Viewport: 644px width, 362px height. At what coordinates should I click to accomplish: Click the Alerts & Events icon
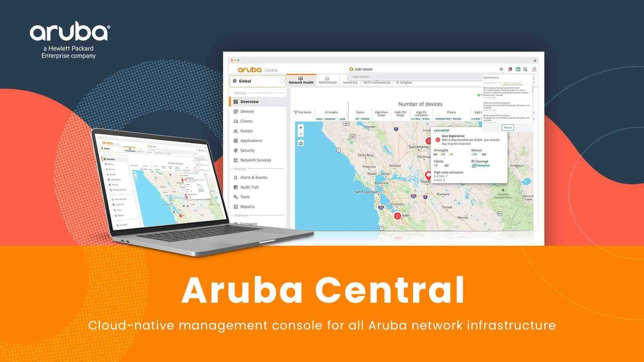click(234, 177)
